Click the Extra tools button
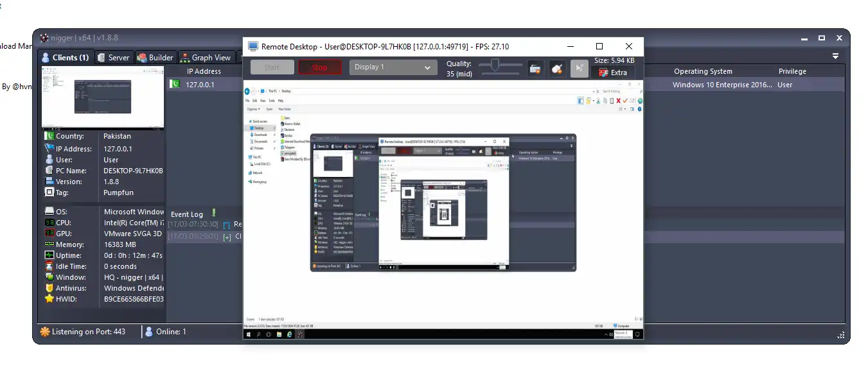This screenshot has height=385, width=868. [x=612, y=73]
